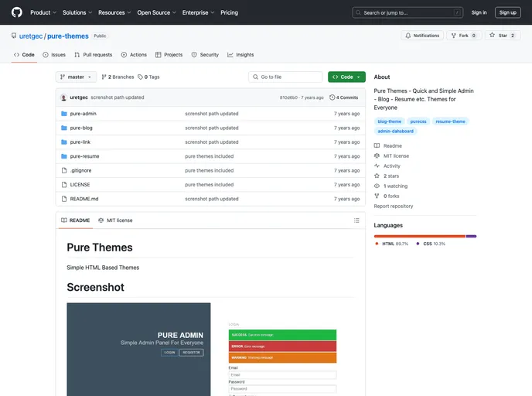The height and width of the screenshot is (396, 532).
Task: Switch to the Pull requests tab
Action: (94, 55)
